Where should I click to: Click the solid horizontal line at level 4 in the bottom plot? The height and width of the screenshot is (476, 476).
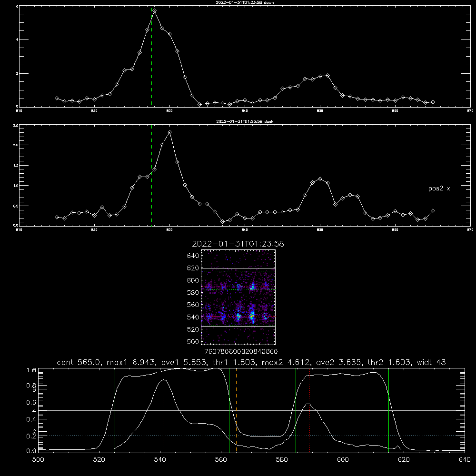coord(251,410)
